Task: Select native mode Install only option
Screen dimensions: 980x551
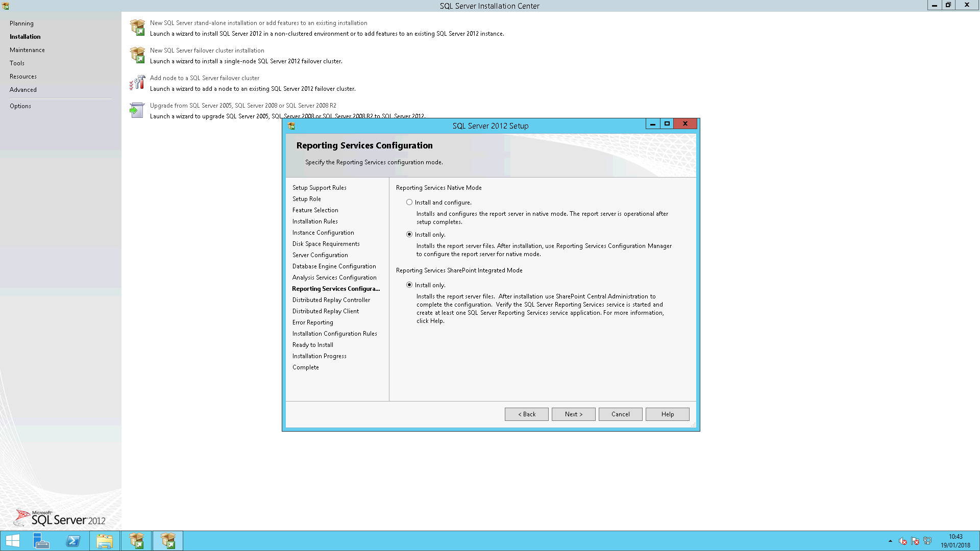Action: (x=409, y=235)
